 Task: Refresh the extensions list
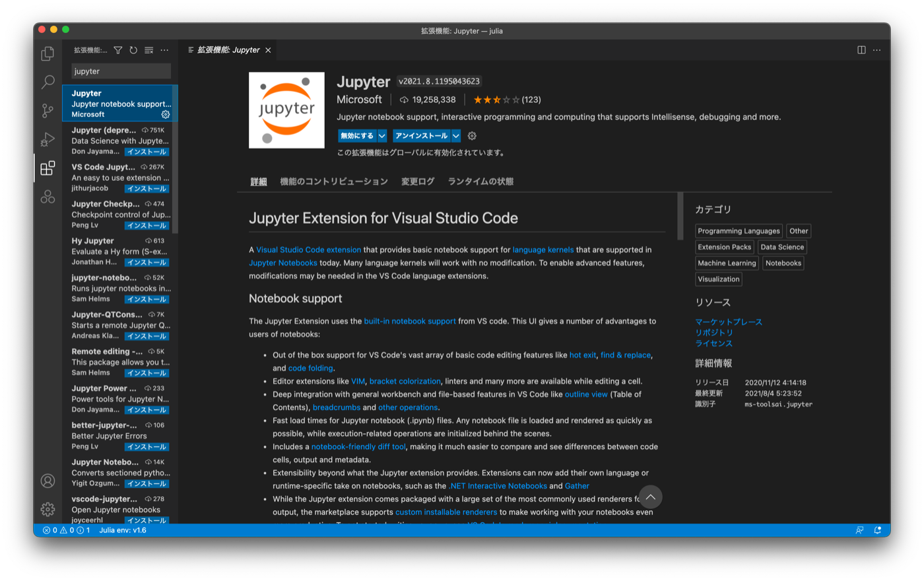pyautogui.click(x=133, y=50)
